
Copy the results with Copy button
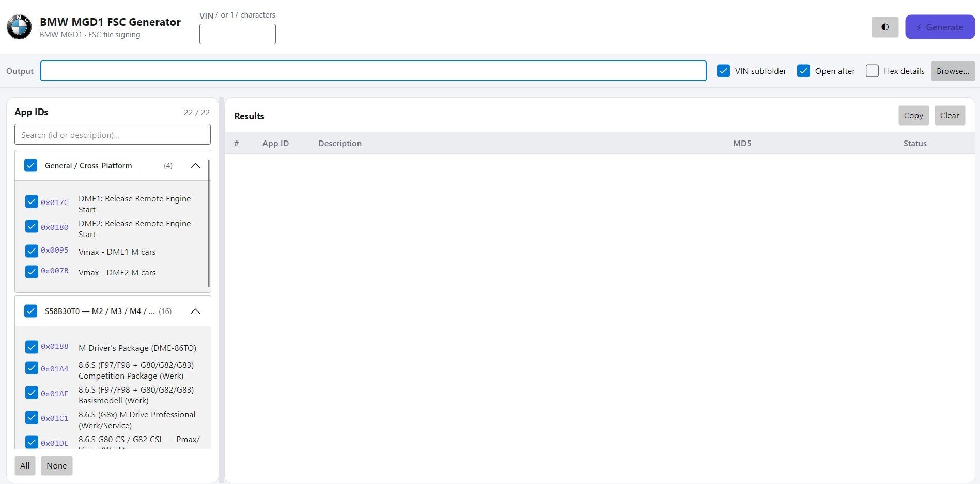(x=913, y=116)
